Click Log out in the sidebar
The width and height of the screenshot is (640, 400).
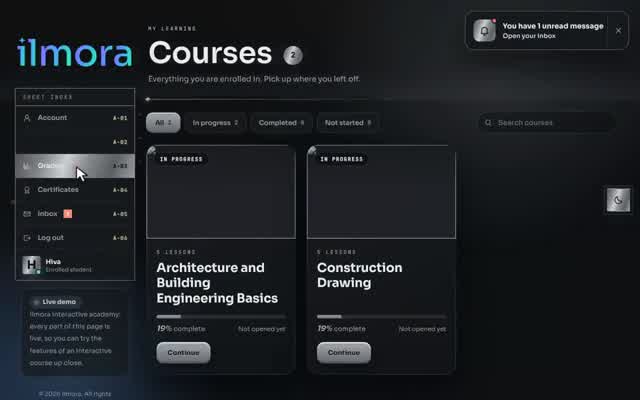pyautogui.click(x=75, y=238)
